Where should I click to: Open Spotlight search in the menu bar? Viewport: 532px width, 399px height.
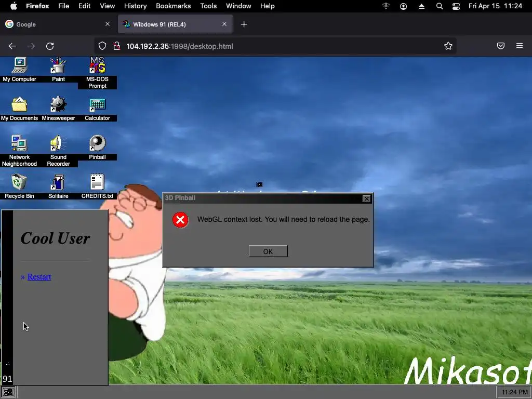coord(440,6)
